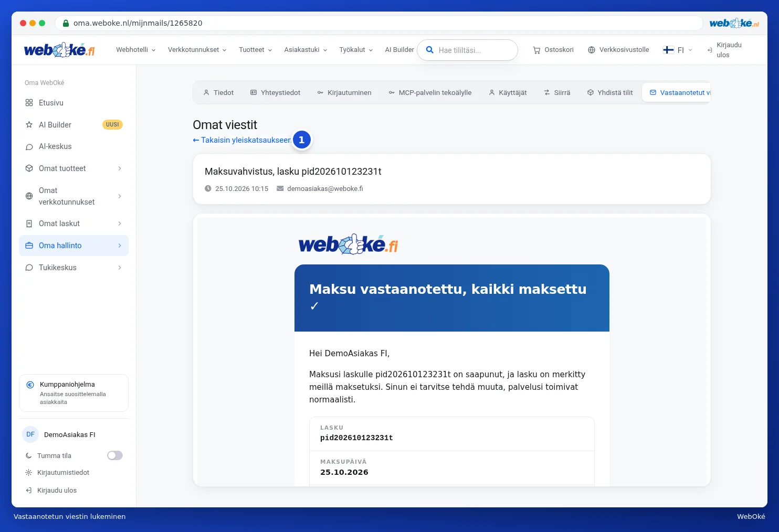Click the globe icon beside Verkkosivustolle

tap(592, 50)
